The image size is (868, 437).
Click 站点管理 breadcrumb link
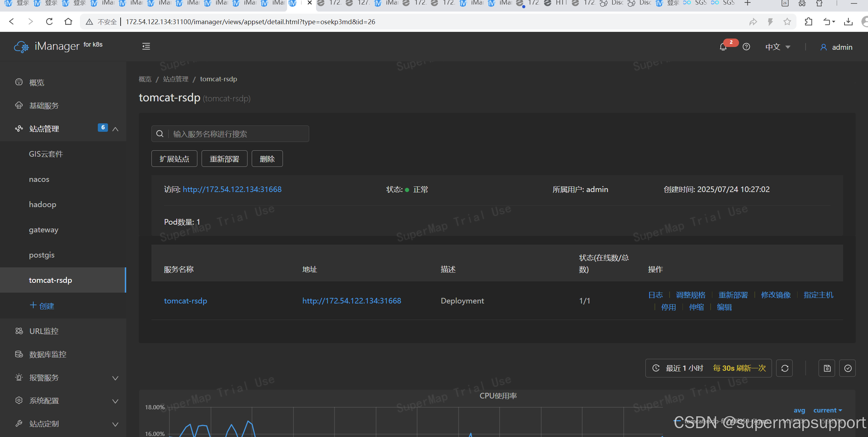pyautogui.click(x=176, y=79)
